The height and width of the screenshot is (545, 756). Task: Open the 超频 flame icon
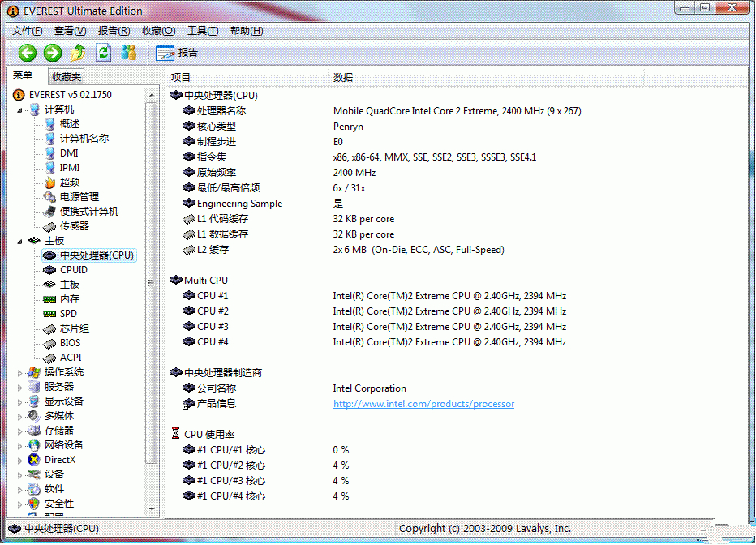pos(50,182)
